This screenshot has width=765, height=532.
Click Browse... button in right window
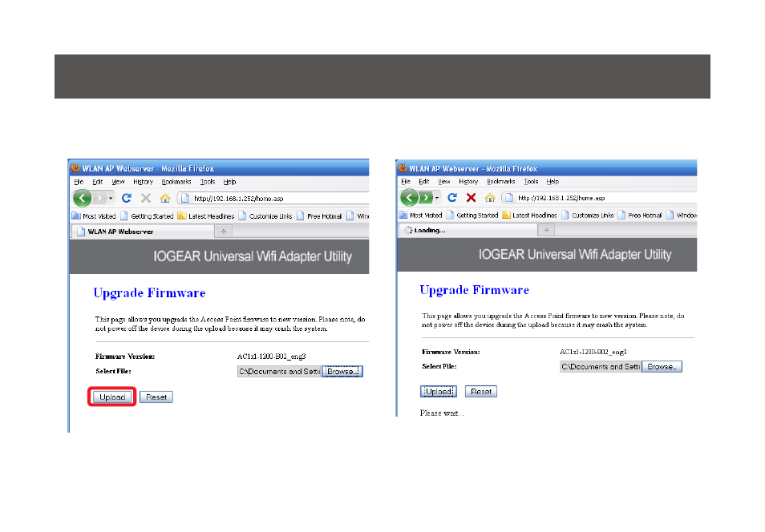(x=662, y=367)
